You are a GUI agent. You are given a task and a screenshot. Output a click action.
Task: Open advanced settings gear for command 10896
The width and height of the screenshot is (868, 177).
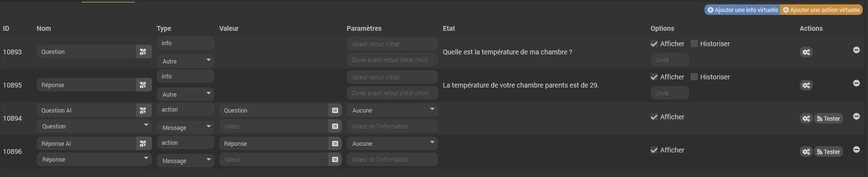806,152
